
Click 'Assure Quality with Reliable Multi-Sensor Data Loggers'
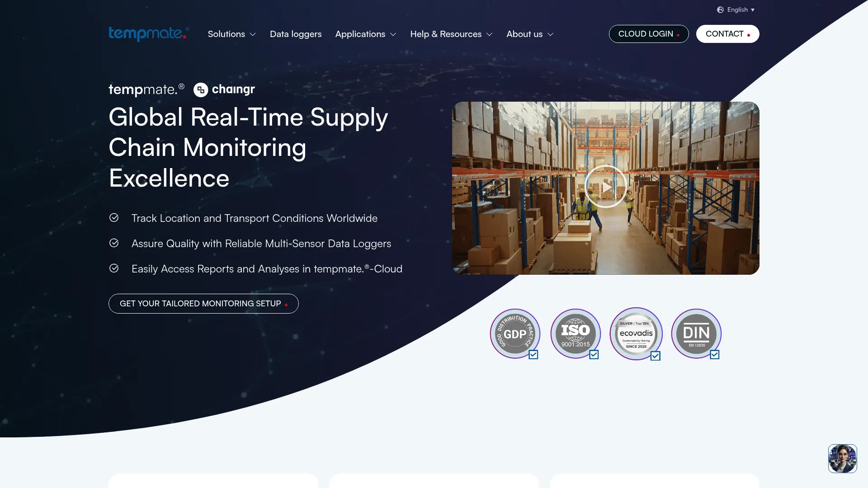point(261,244)
